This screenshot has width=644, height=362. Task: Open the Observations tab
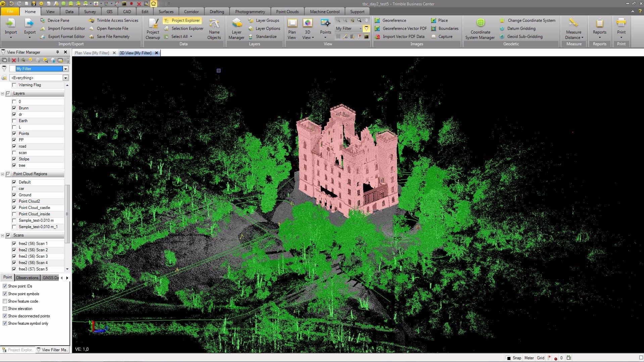pyautogui.click(x=27, y=278)
